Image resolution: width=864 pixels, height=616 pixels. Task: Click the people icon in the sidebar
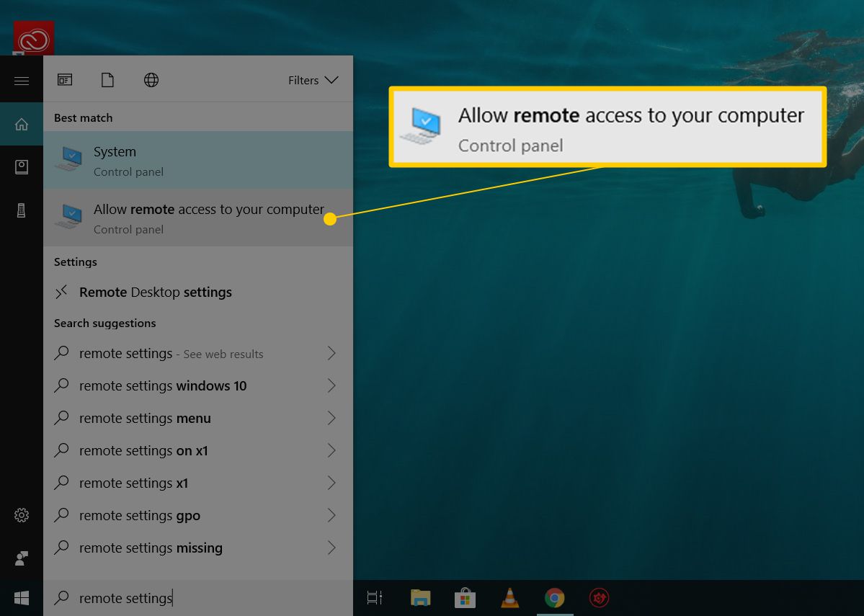[22, 557]
